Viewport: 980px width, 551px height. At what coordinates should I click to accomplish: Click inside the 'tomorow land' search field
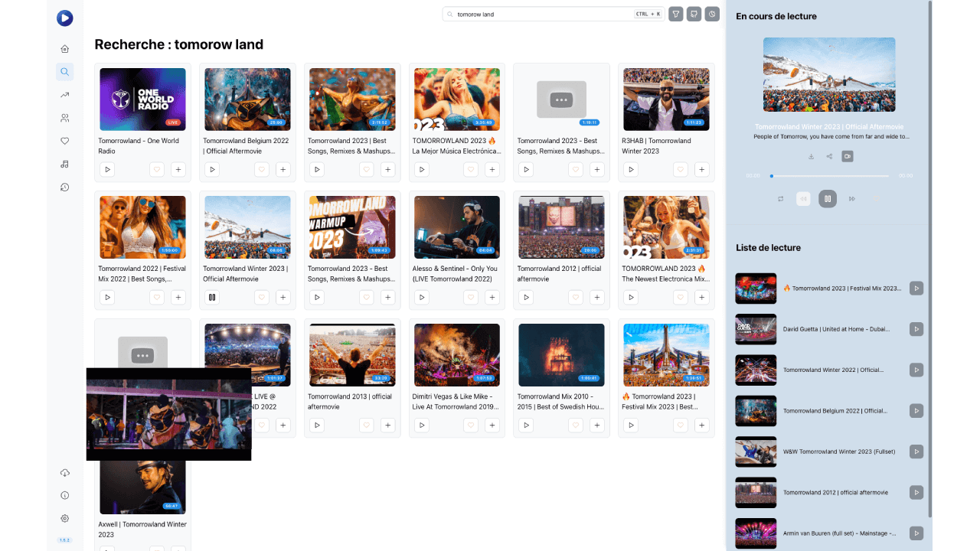pos(536,14)
